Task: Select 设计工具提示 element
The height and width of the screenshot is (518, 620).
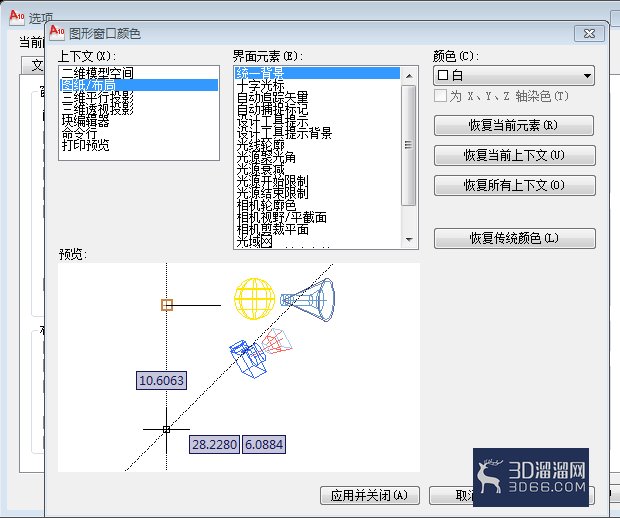Action: click(x=317, y=121)
